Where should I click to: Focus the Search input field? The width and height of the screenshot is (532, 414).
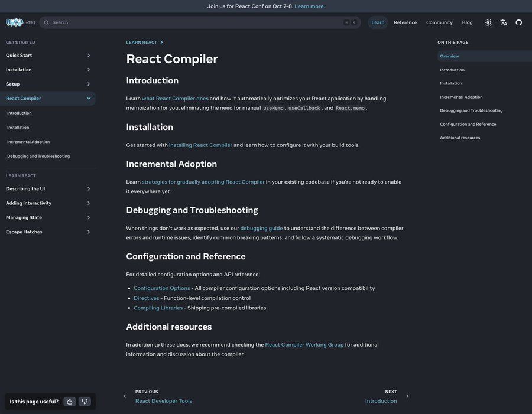200,22
